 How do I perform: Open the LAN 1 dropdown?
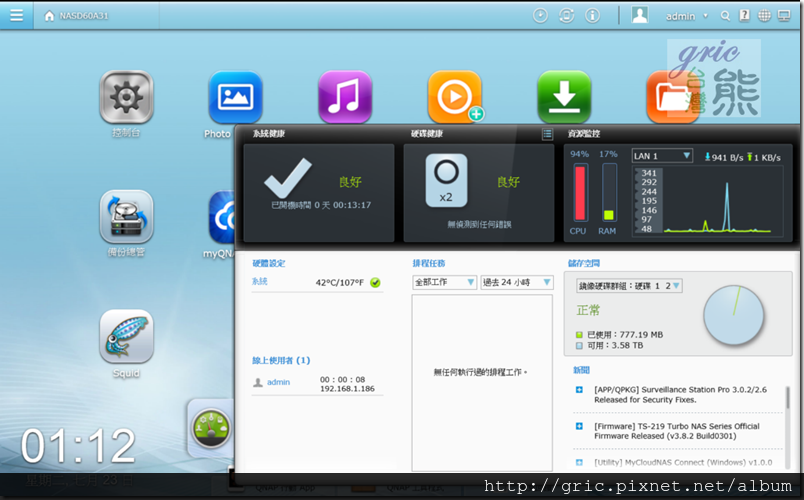point(662,156)
